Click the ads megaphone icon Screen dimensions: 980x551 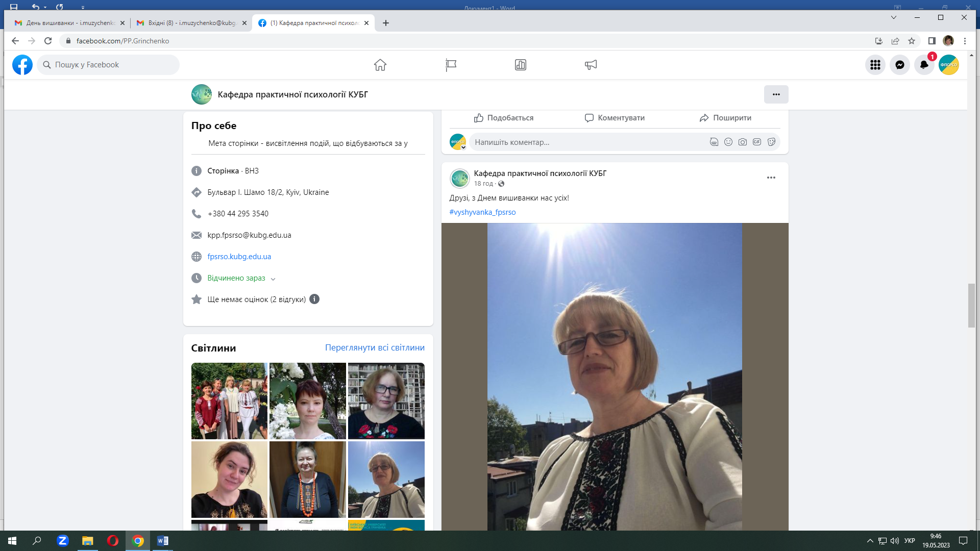click(591, 65)
